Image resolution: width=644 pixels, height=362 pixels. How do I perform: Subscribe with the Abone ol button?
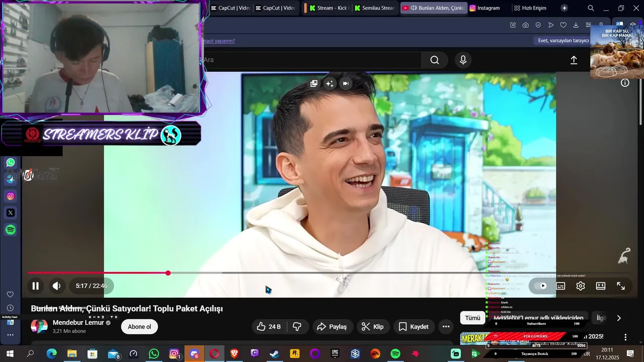point(139,327)
